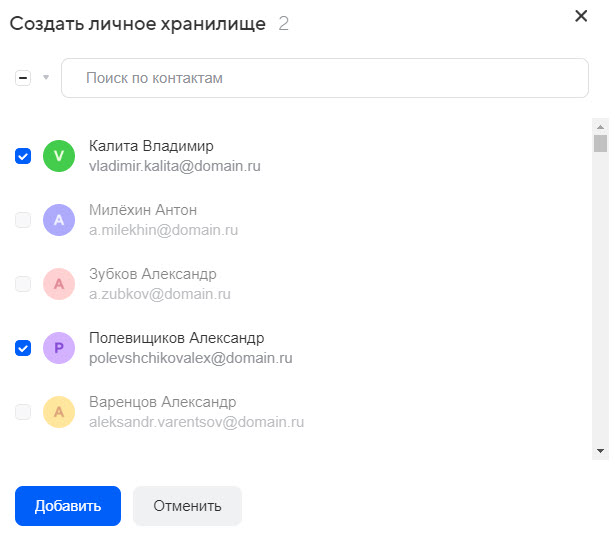Select email polevshchikovalex@domain.ru contact row
615x542 pixels.
[x=190, y=358]
